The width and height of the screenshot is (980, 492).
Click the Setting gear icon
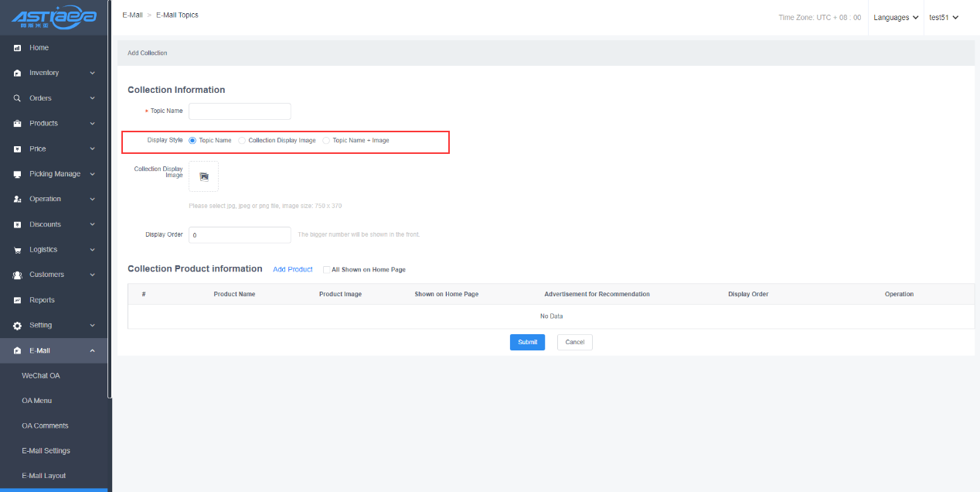click(17, 326)
